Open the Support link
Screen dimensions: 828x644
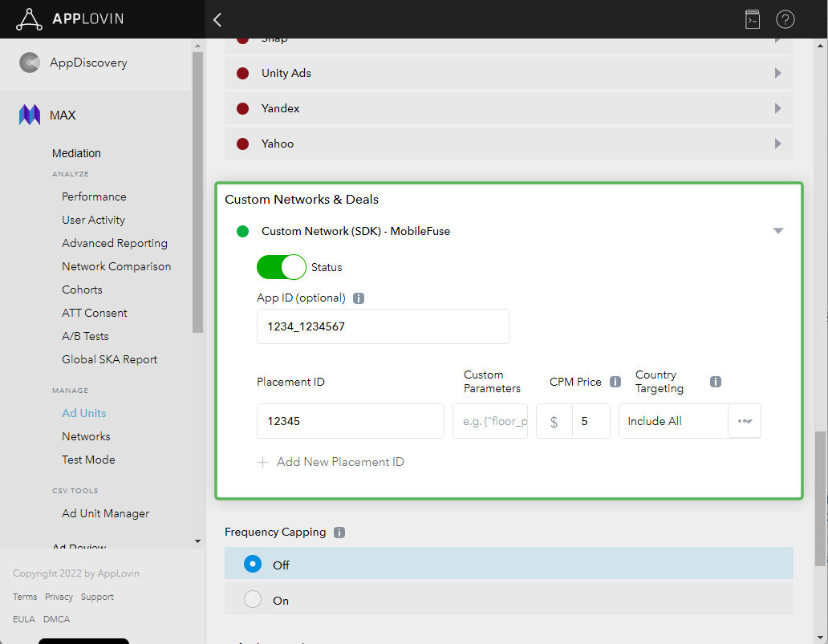(97, 597)
